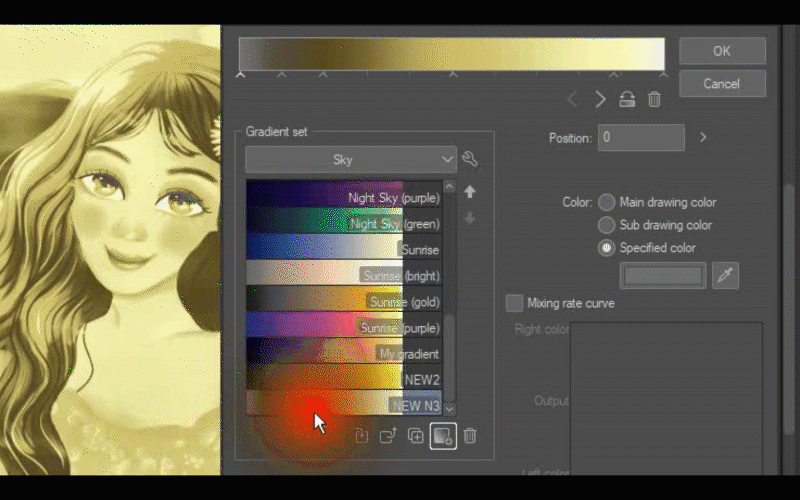Select the rightmost gradient node marker

(x=663, y=74)
